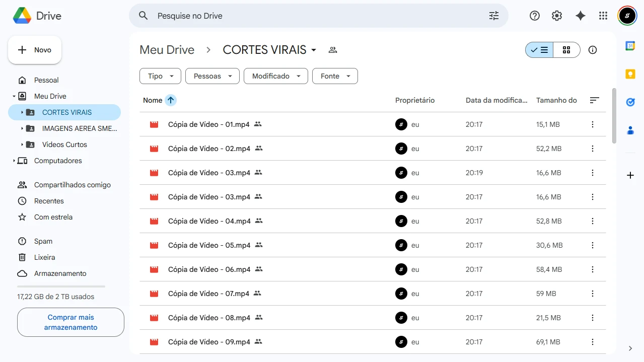This screenshot has height=362, width=644.
Task: Reverse the Nome sort direction arrow
Action: (x=171, y=100)
